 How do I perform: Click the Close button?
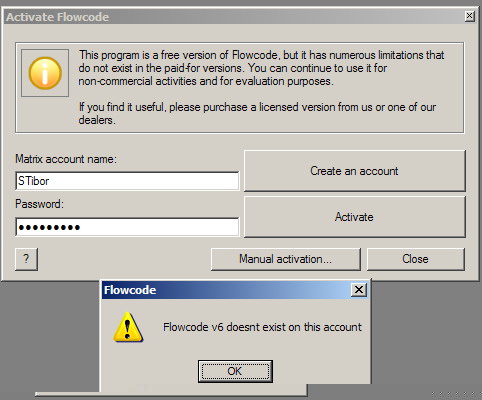pyautogui.click(x=415, y=259)
